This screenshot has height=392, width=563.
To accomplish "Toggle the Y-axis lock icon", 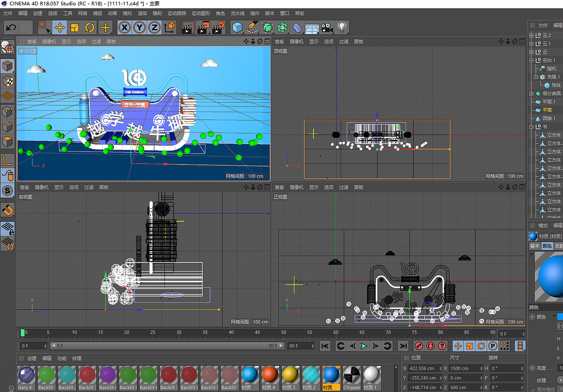I will (139, 27).
